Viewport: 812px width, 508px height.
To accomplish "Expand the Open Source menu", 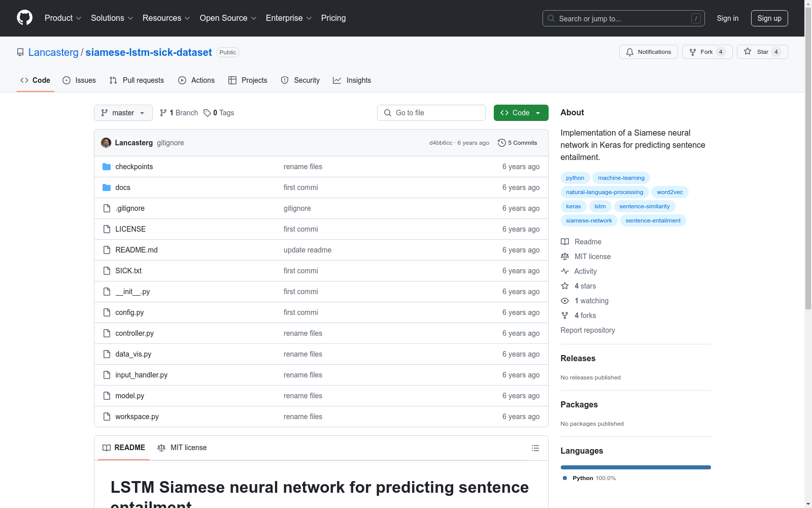I will click(x=228, y=18).
